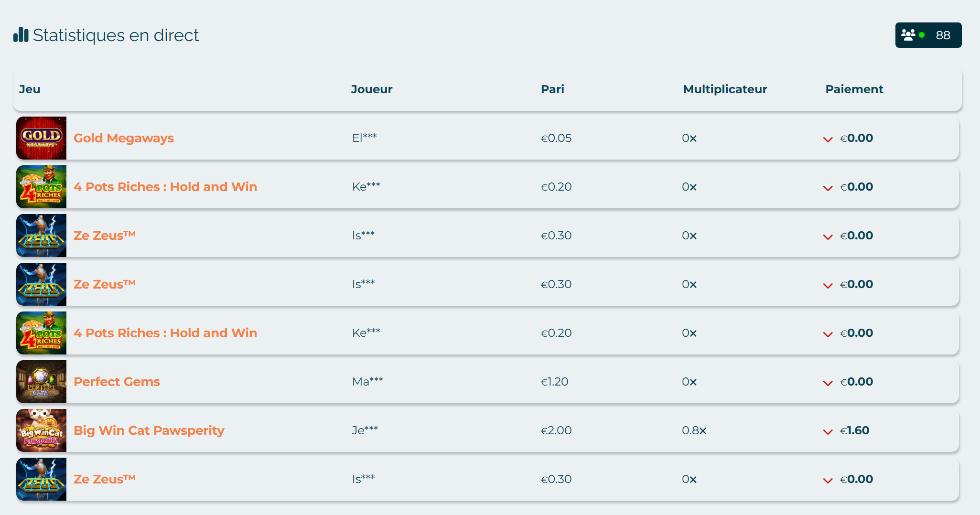Click the Statistiques en direct heading
The image size is (980, 515).
point(116,35)
